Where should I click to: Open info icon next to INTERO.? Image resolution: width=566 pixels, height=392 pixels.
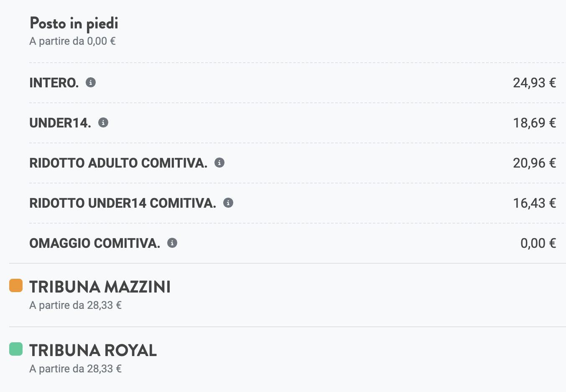coord(91,82)
